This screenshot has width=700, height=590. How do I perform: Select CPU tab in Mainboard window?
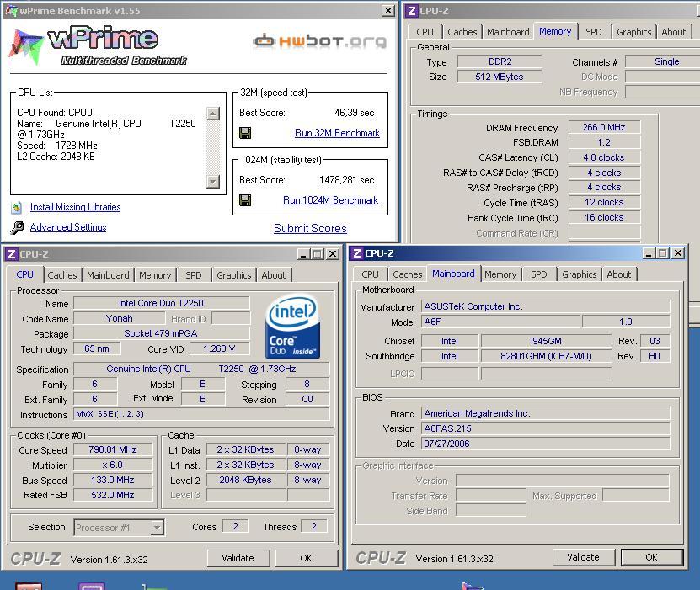370,274
